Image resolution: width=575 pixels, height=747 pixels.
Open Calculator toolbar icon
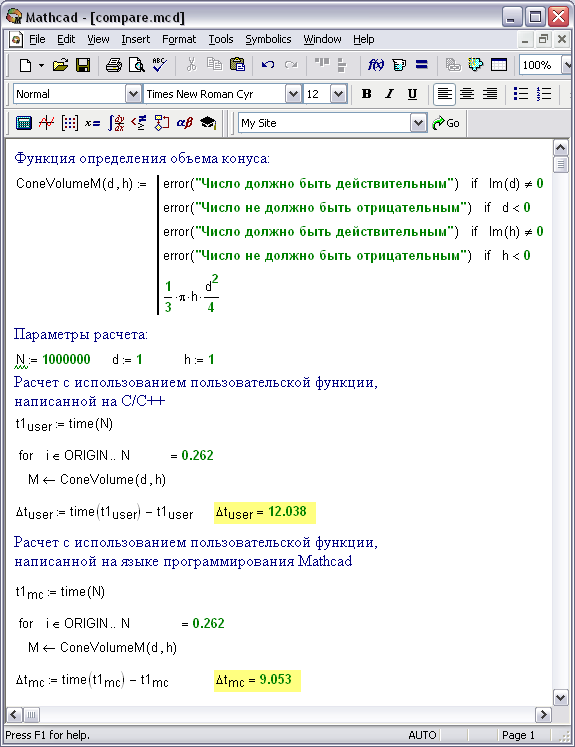pos(23,123)
